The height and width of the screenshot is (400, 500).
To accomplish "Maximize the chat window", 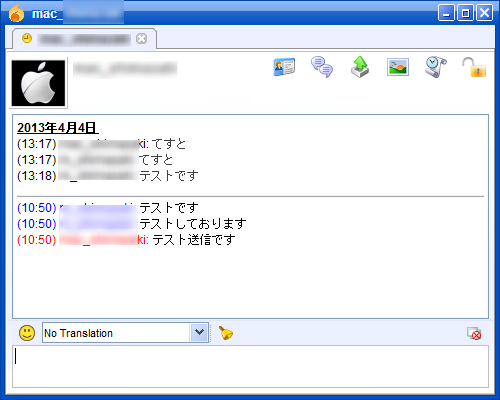I will click(465, 13).
